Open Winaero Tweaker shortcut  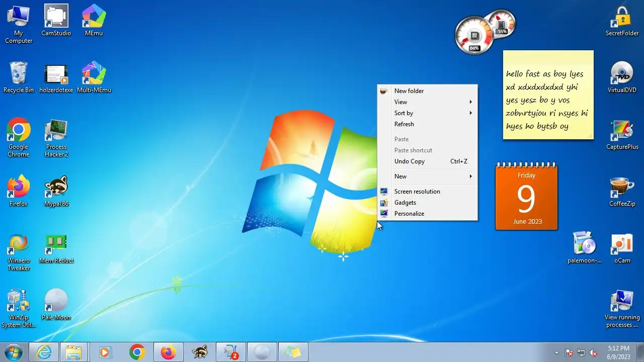click(19, 252)
